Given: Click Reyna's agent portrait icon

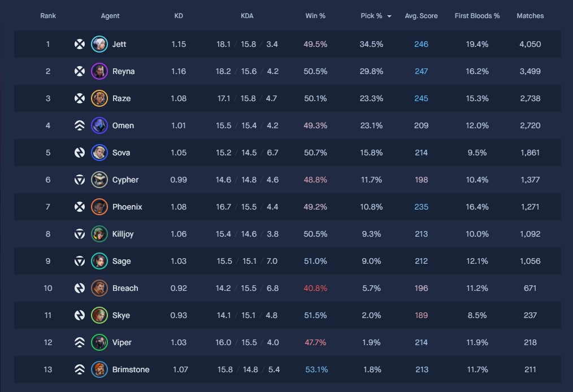Looking at the screenshot, I should [99, 71].
